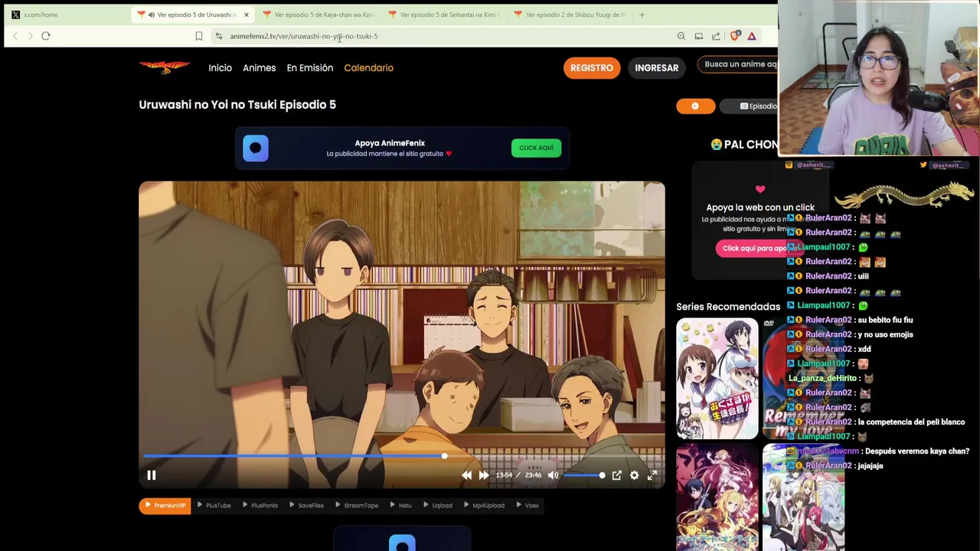Click the REGISTRO button
The width and height of the screenshot is (980, 551).
click(592, 68)
